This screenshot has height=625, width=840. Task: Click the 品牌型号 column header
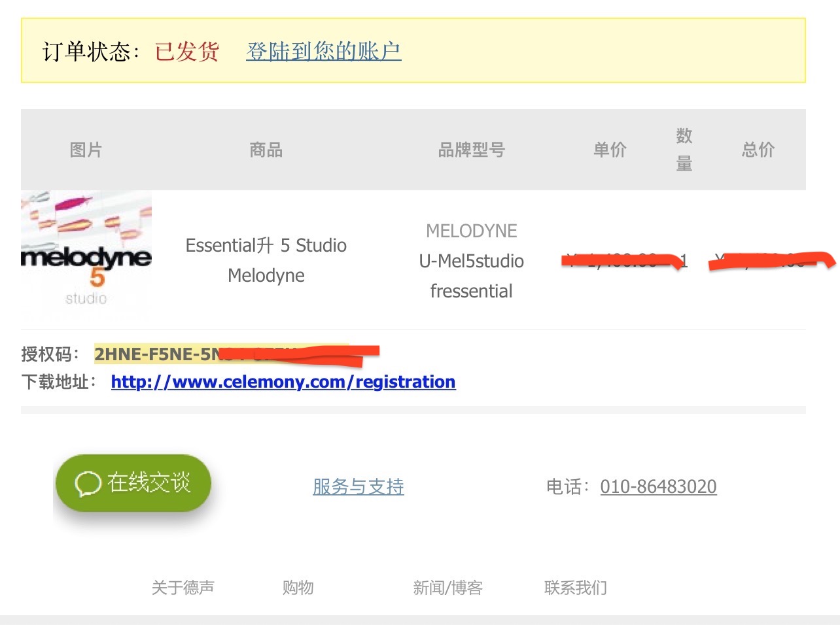click(x=472, y=150)
